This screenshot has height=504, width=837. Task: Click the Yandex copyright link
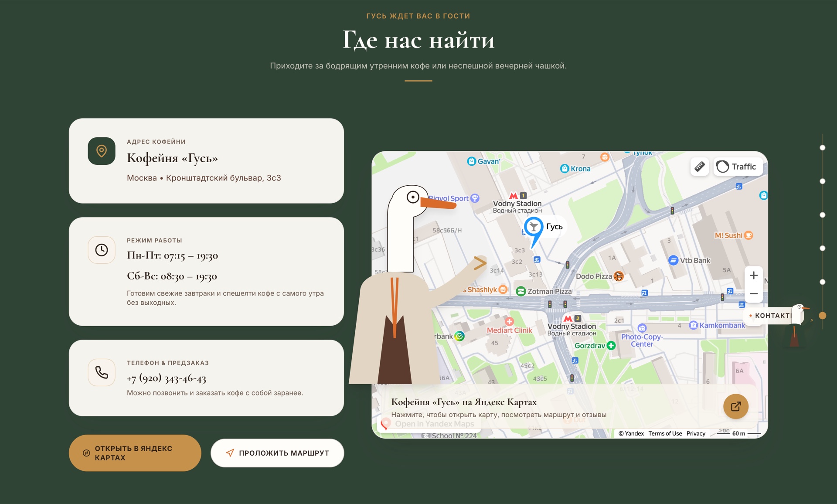click(631, 433)
